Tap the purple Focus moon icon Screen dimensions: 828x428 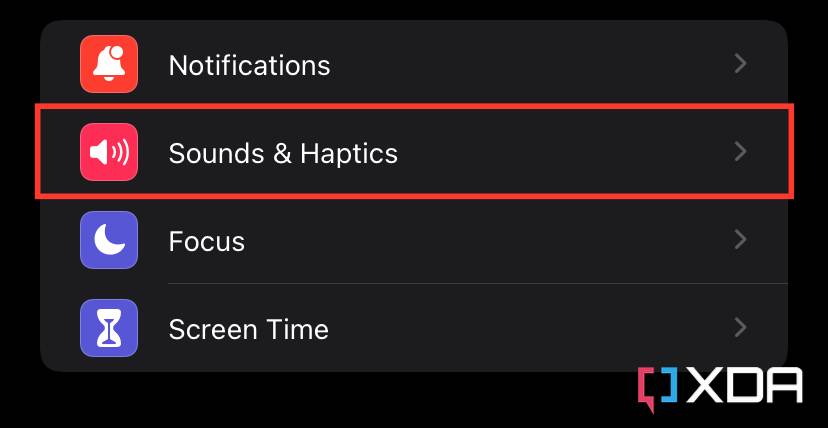tap(109, 241)
